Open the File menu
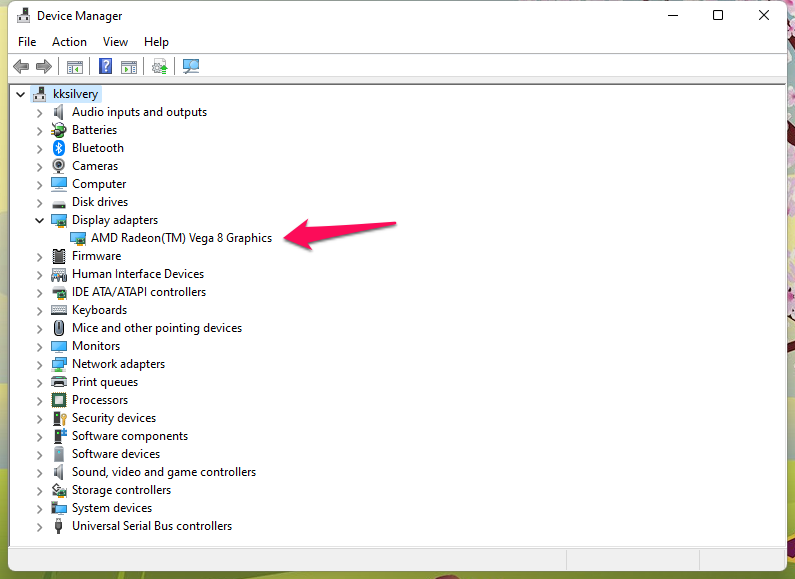This screenshot has width=795, height=579. click(x=27, y=42)
